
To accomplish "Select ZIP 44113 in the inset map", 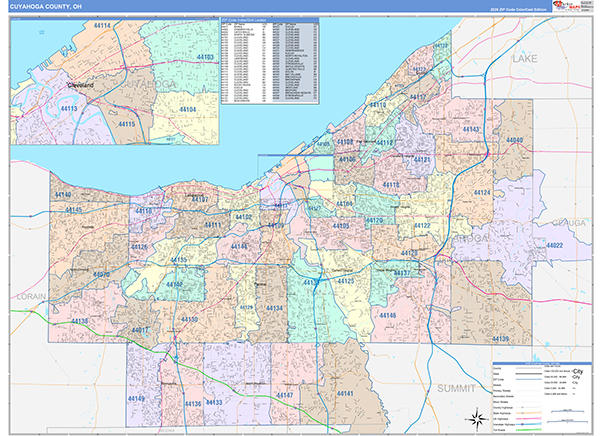I will pos(69,109).
